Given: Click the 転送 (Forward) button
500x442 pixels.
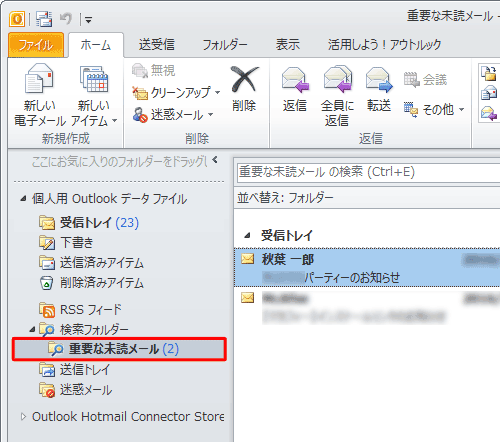Looking at the screenshot, I should pos(379,89).
